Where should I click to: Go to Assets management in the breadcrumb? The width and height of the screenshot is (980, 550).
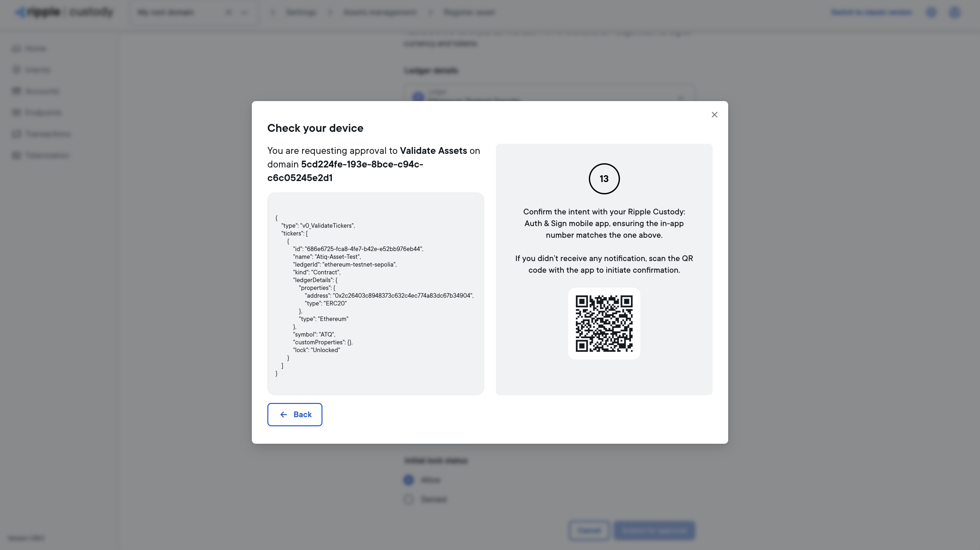tap(380, 13)
